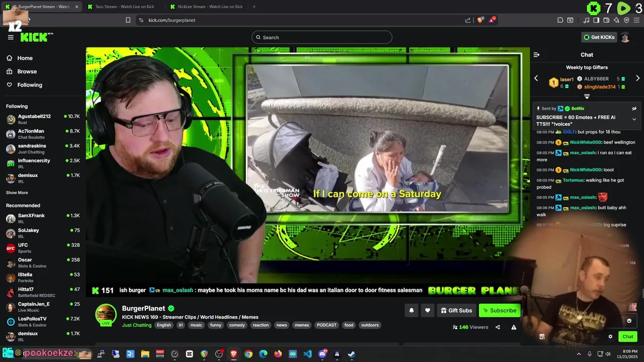Report stream with the warning triangle icon
The height and width of the screenshot is (362, 644).
514,327
